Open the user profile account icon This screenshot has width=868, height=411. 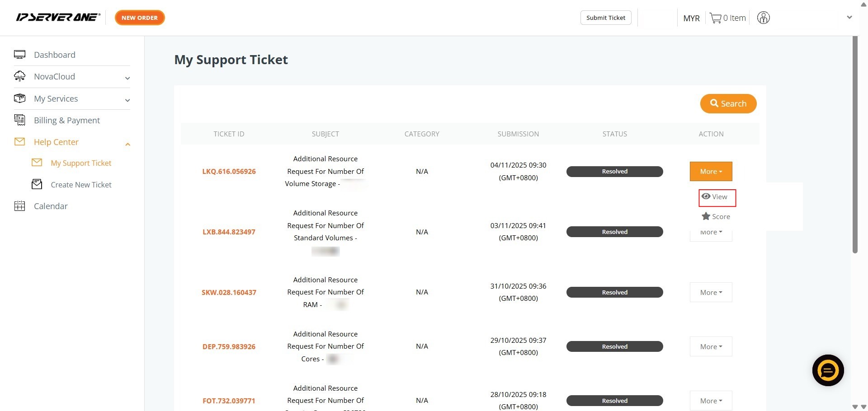(x=763, y=18)
